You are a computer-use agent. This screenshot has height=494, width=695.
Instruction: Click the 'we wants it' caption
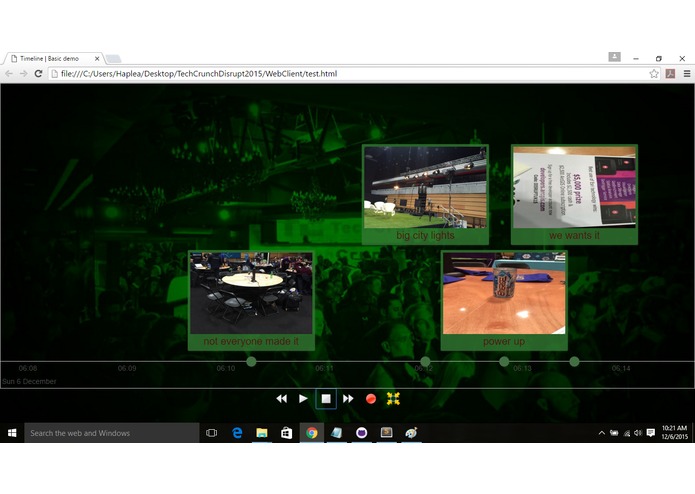[x=574, y=235]
